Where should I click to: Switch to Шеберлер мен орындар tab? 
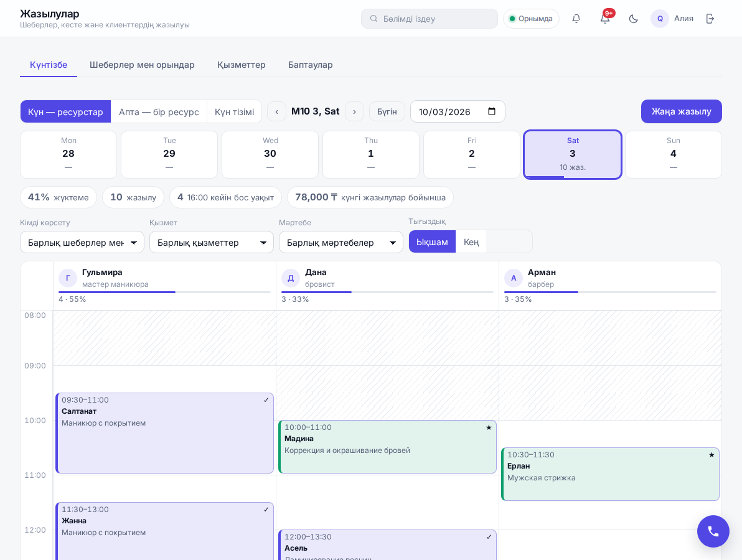point(142,65)
